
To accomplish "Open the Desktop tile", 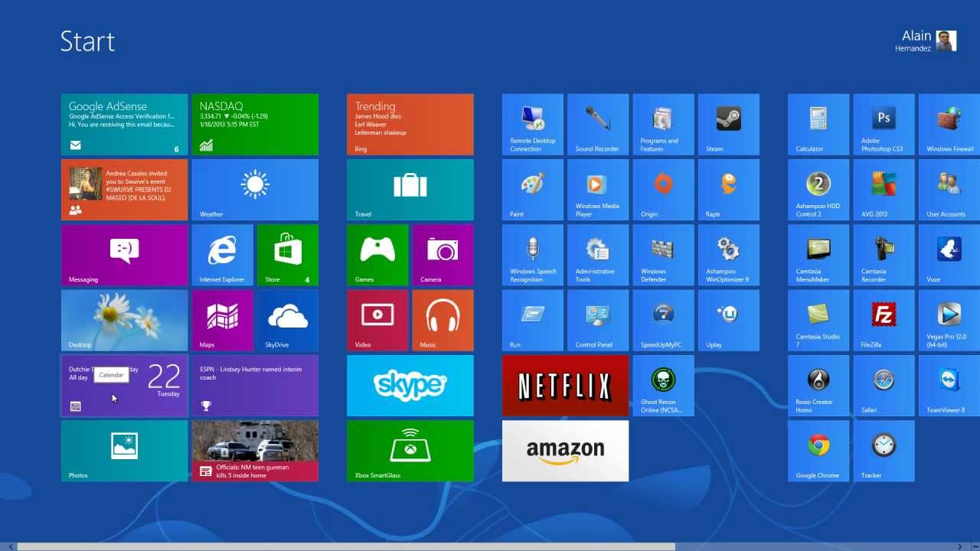I will click(125, 321).
